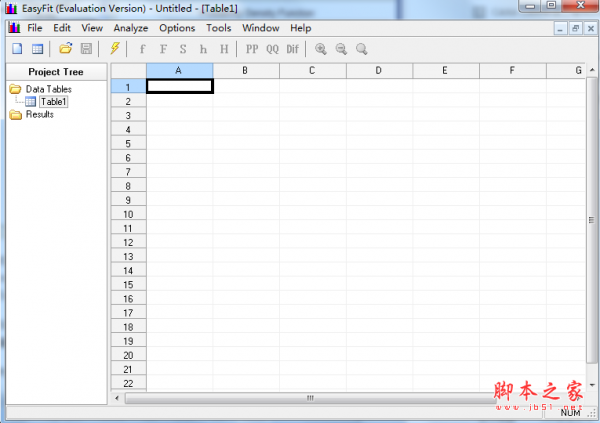This screenshot has width=600, height=423.
Task: Click the reset zoom magnifier icon
Action: (362, 49)
